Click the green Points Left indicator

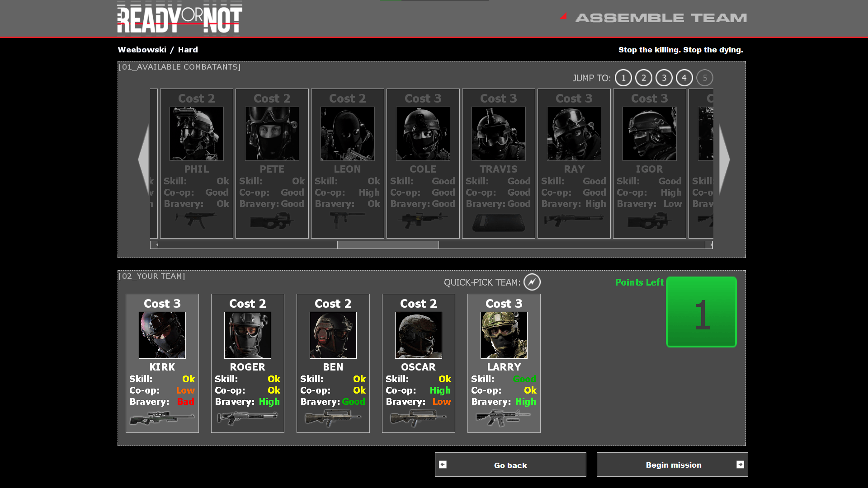click(701, 311)
